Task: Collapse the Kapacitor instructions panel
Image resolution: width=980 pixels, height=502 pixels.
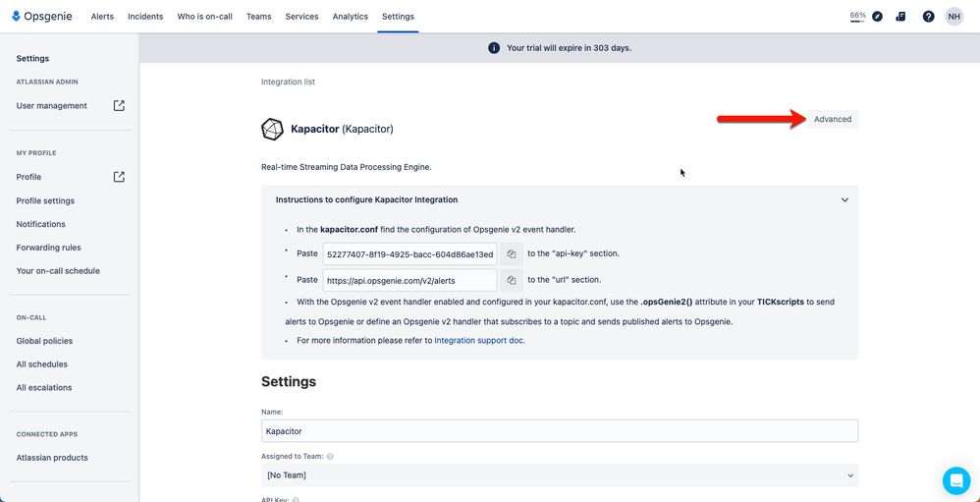Action: [x=844, y=200]
